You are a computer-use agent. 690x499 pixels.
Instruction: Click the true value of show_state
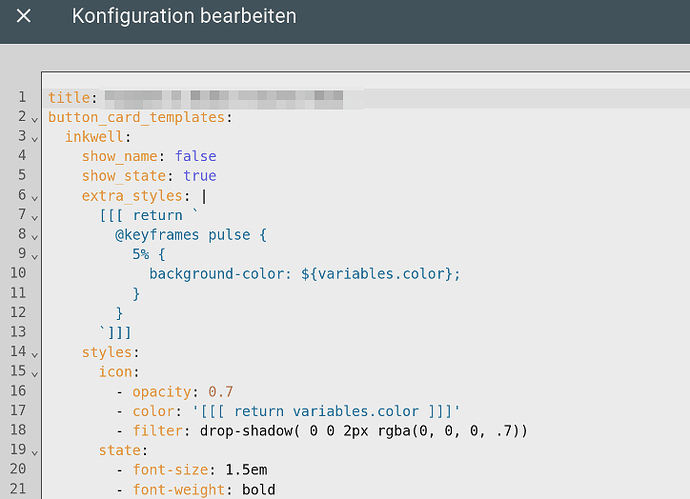click(200, 176)
